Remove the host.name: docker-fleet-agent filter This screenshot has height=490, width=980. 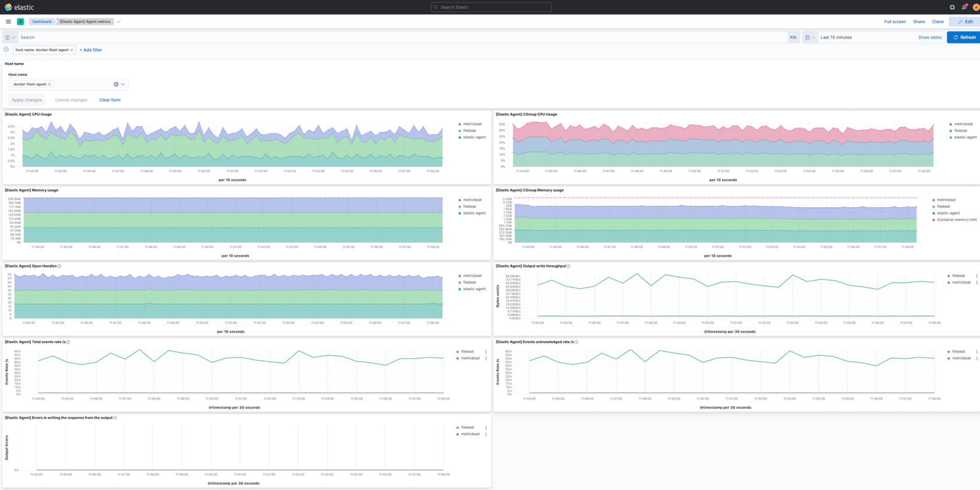[x=72, y=50]
